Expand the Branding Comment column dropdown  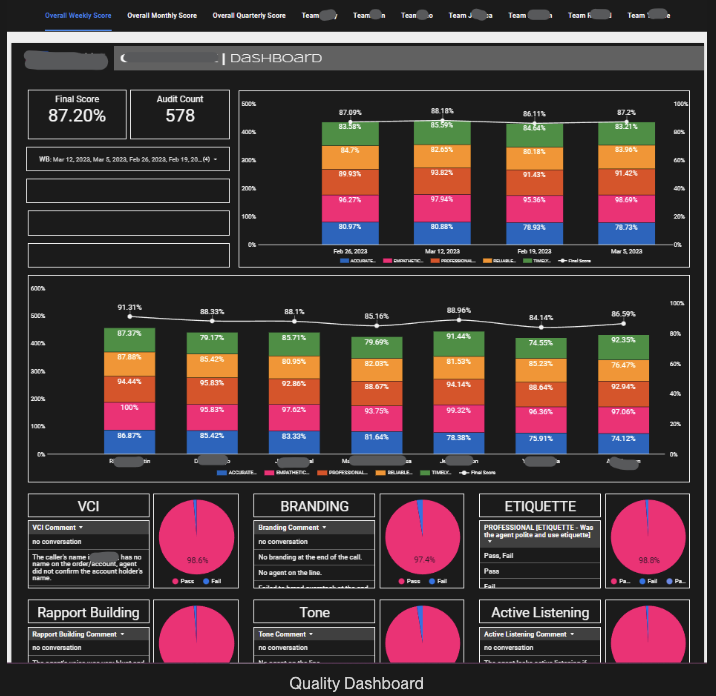click(x=324, y=527)
